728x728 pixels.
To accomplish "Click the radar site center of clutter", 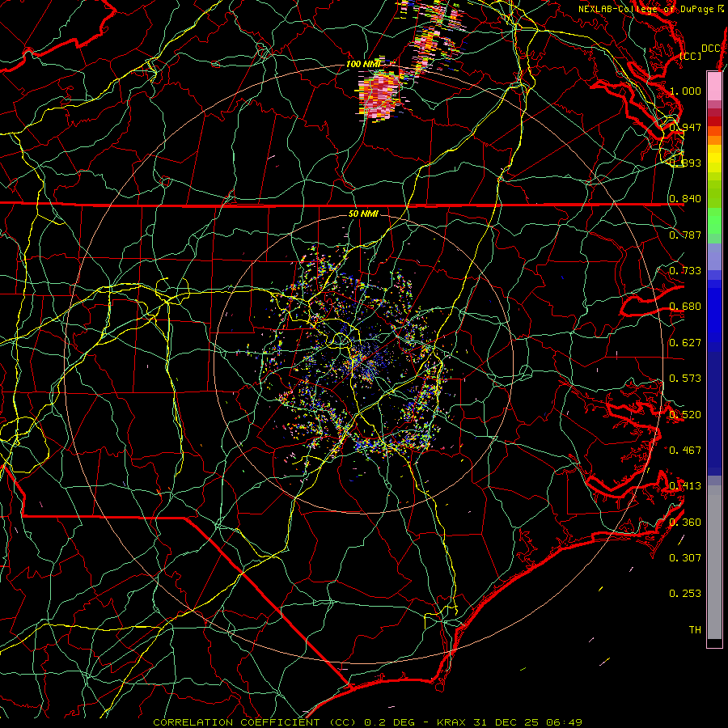I will 365,363.
